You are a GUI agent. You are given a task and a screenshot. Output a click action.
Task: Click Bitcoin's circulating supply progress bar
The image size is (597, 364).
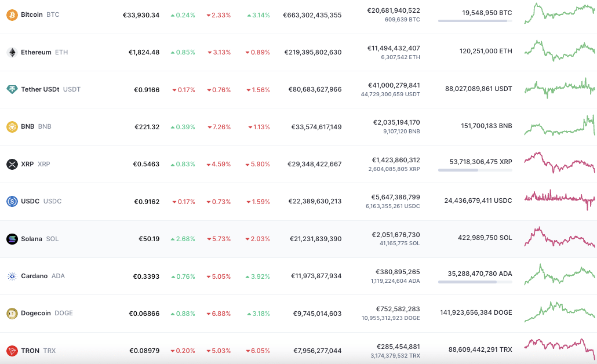pyautogui.click(x=475, y=21)
